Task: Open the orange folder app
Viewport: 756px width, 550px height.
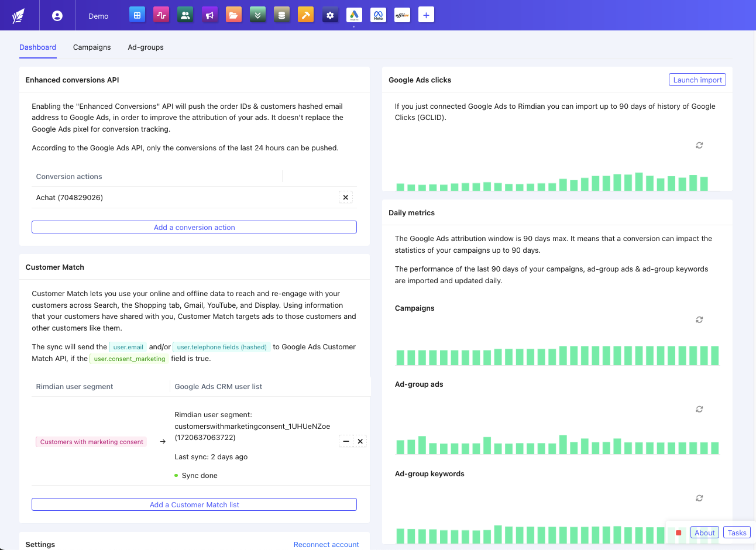Action: coord(233,15)
